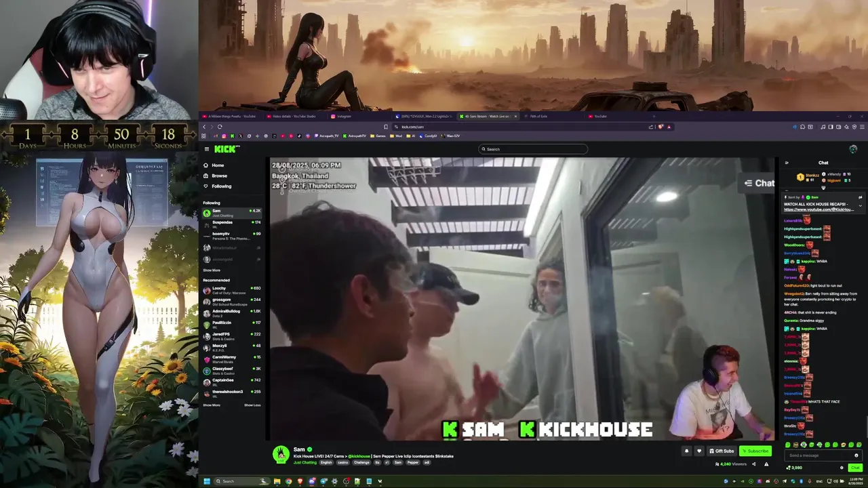Select the casino tag
868x488 pixels.
point(342,462)
